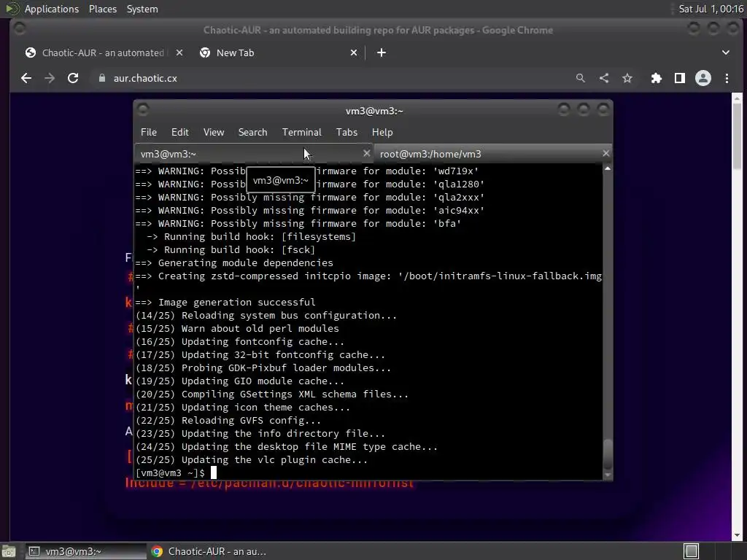Screen dimensions: 747x560
Task: Open Chrome three-dot menu
Action: [727, 78]
